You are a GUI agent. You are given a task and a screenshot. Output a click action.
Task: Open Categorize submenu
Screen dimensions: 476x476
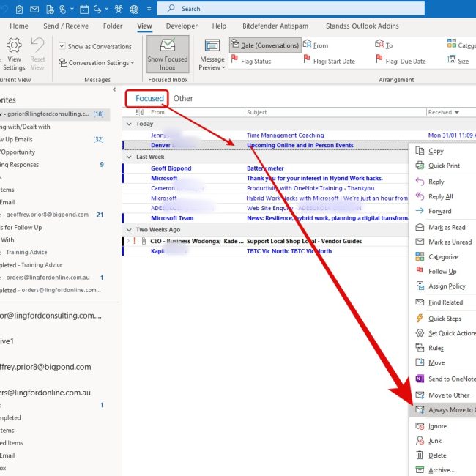coord(443,257)
